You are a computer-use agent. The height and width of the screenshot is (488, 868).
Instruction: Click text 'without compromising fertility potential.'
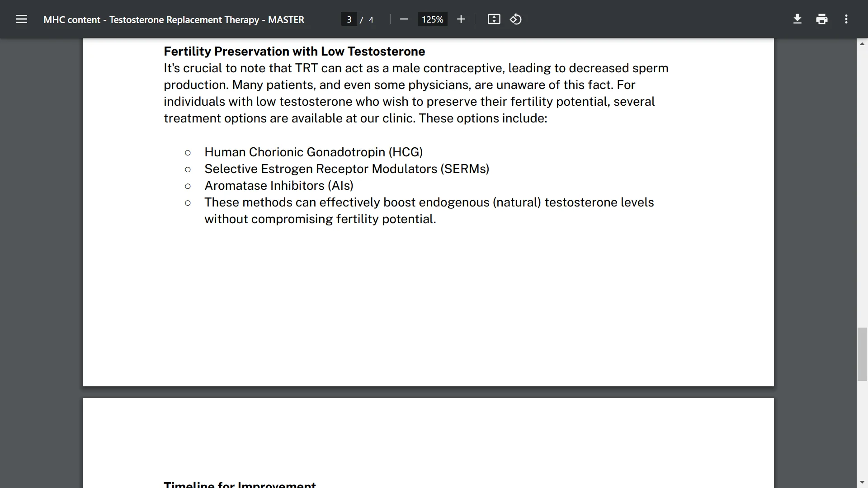click(320, 219)
